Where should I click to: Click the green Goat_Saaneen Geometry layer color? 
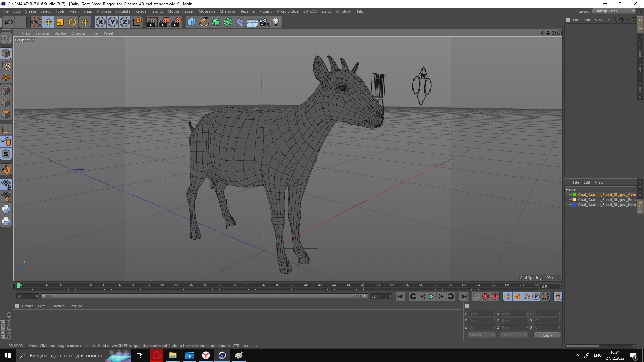coord(574,195)
